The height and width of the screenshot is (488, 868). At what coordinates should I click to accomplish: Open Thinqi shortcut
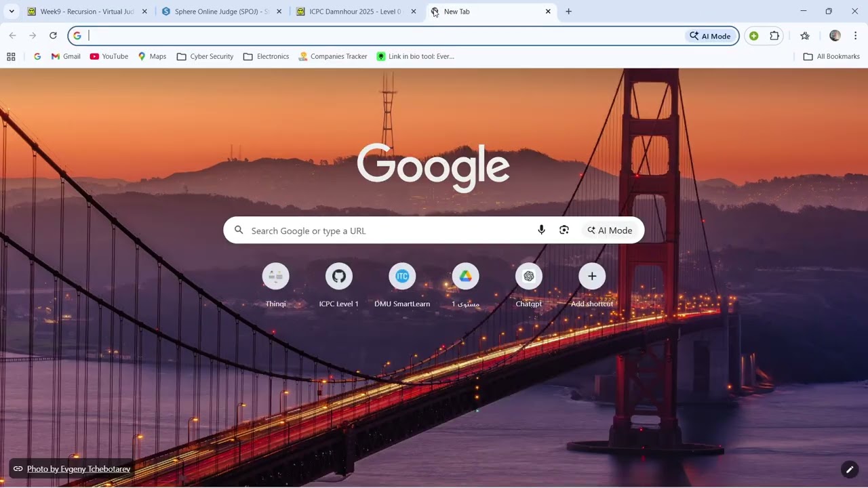275,285
